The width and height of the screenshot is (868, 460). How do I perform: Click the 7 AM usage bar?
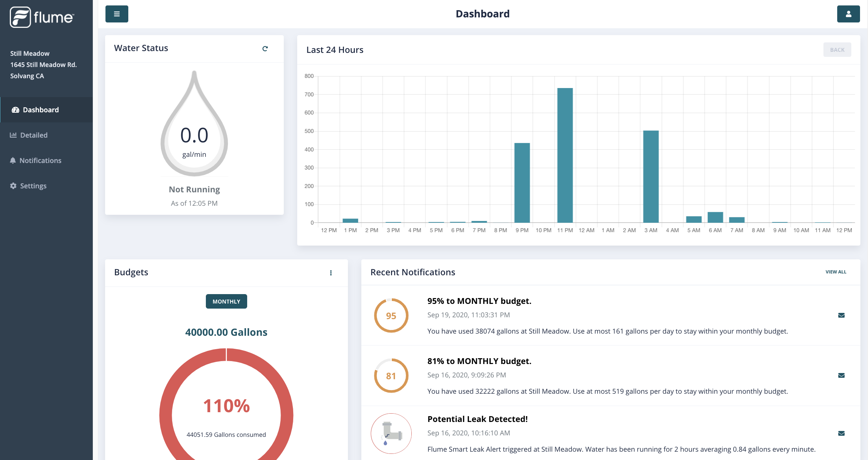pos(737,220)
